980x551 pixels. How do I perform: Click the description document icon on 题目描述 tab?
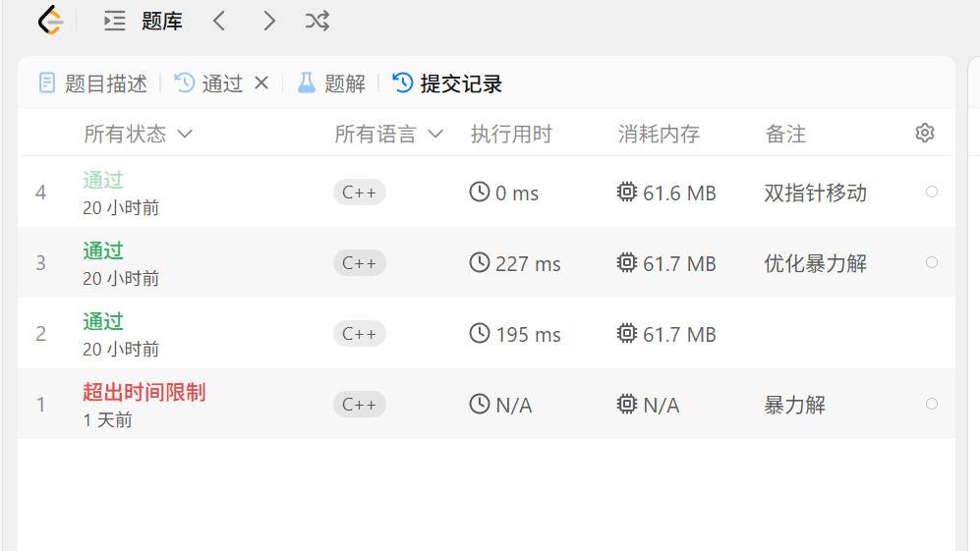(47, 83)
